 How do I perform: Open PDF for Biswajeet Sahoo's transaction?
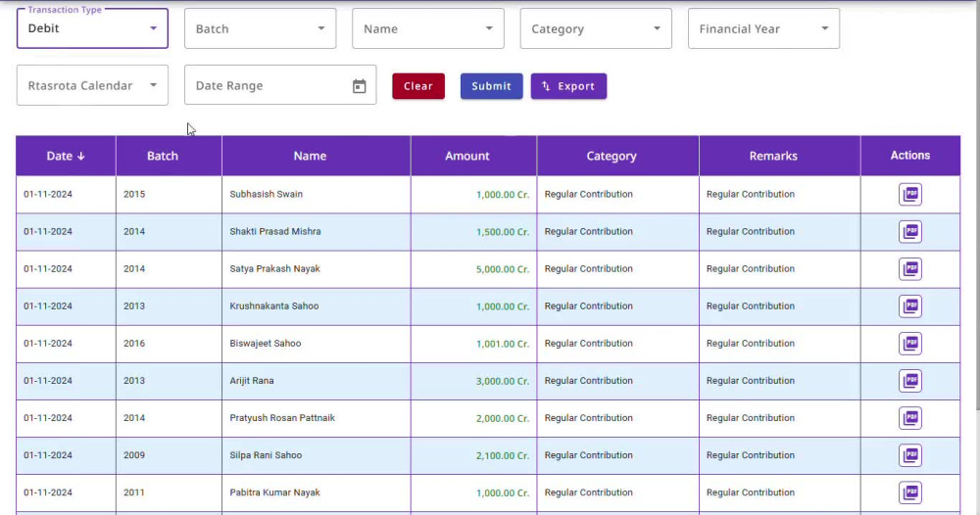(x=910, y=344)
